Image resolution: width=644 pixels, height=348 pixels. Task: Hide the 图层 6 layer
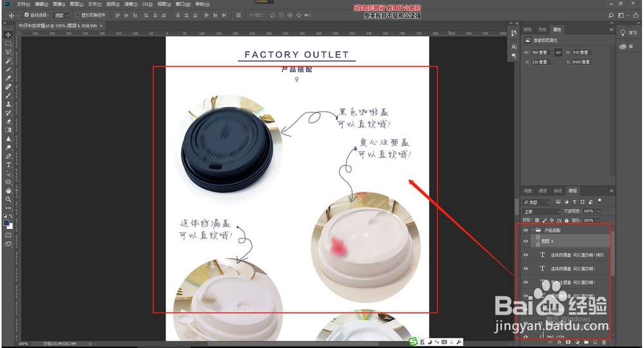526,241
